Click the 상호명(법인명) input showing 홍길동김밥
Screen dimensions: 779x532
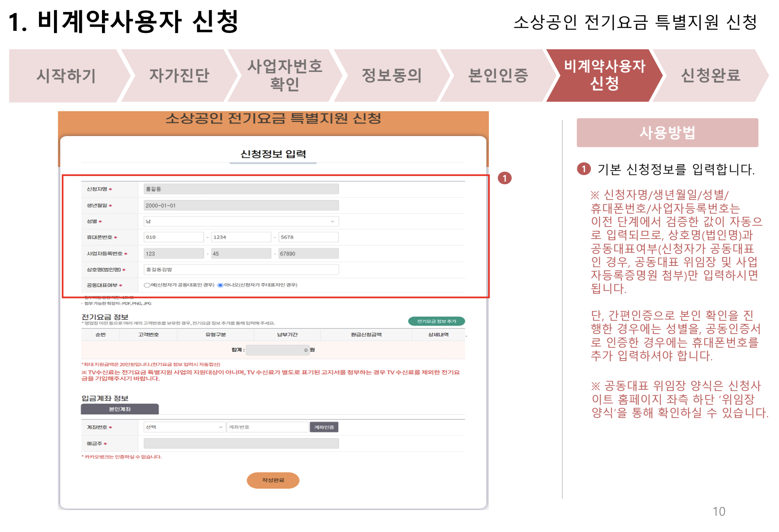[x=241, y=269]
